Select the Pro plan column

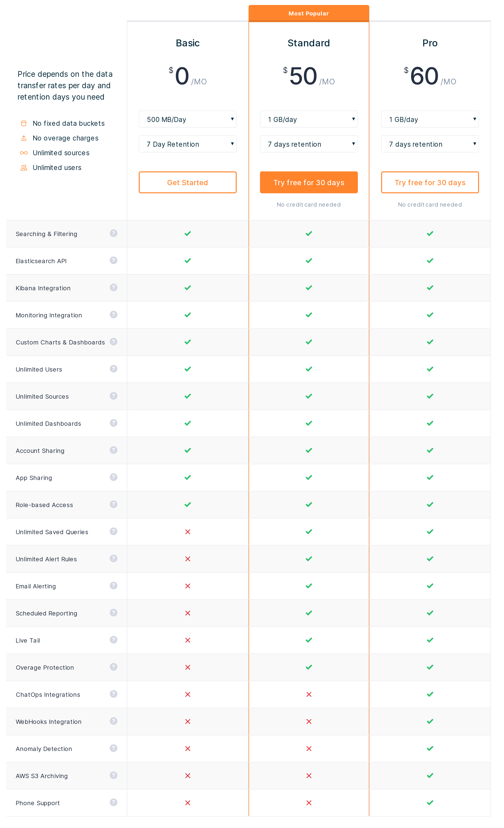(x=430, y=40)
